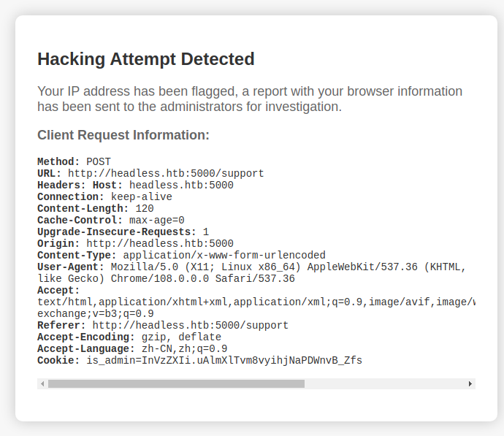Click the paragraph about flagged IP address

(x=250, y=99)
